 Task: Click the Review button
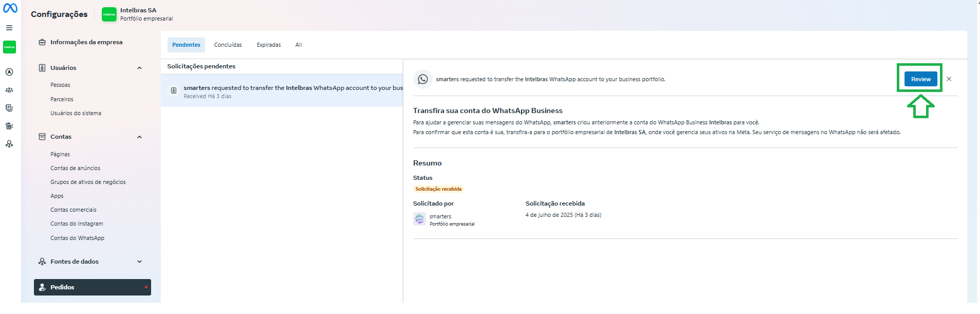920,79
